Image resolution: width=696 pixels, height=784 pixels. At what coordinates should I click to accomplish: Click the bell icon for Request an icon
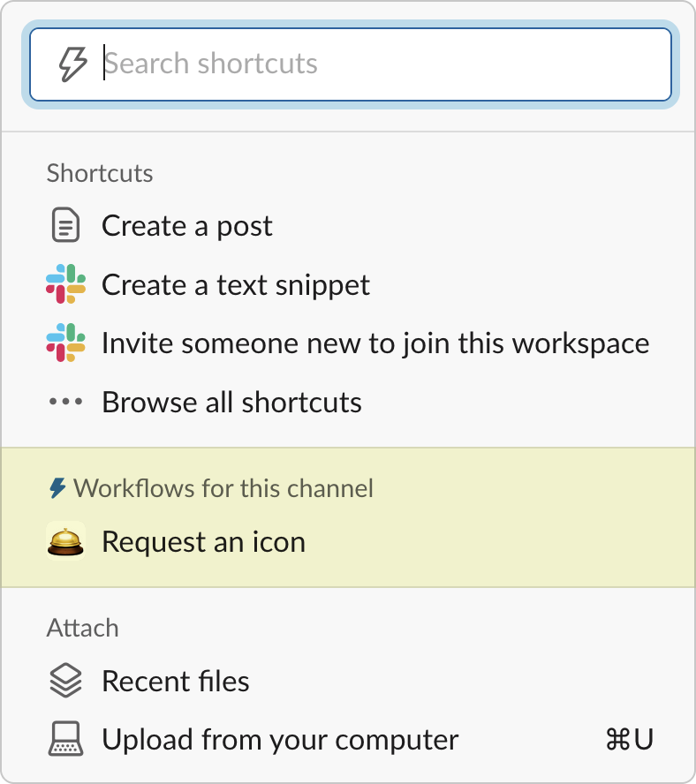(x=65, y=541)
